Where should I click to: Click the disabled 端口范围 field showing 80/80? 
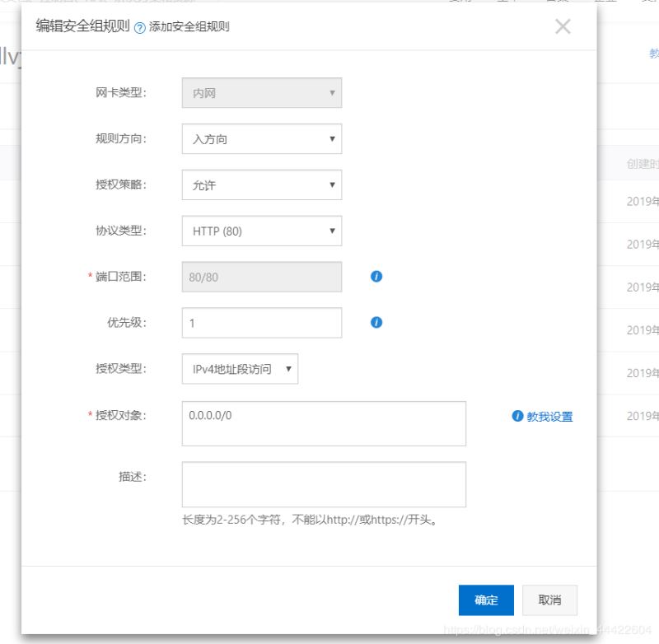tap(261, 276)
